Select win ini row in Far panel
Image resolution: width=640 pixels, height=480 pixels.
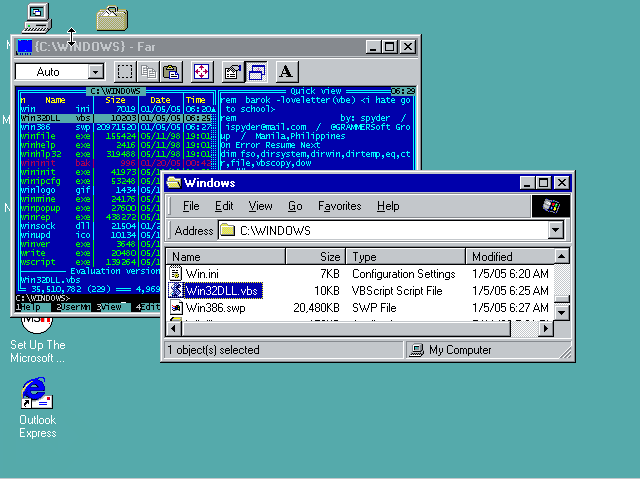[116, 109]
